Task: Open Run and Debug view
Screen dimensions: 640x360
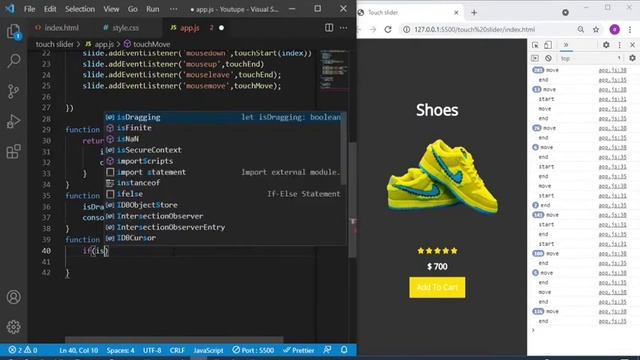Action: 13,121
